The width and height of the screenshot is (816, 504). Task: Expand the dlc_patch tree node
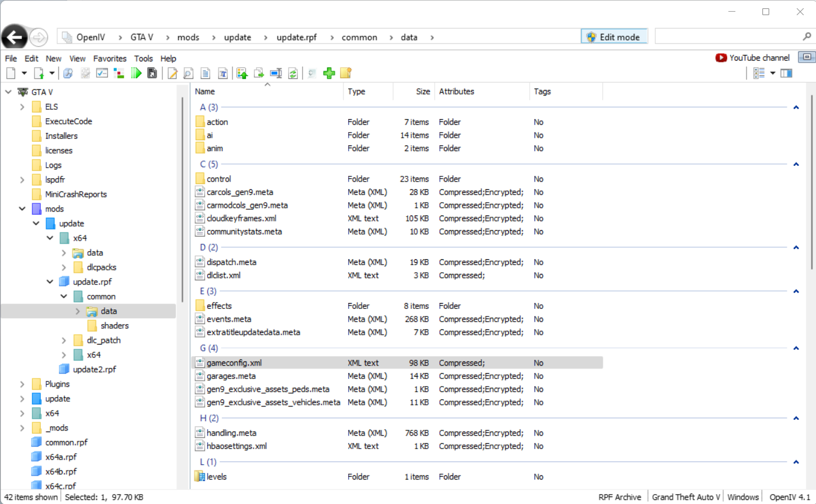[64, 340]
